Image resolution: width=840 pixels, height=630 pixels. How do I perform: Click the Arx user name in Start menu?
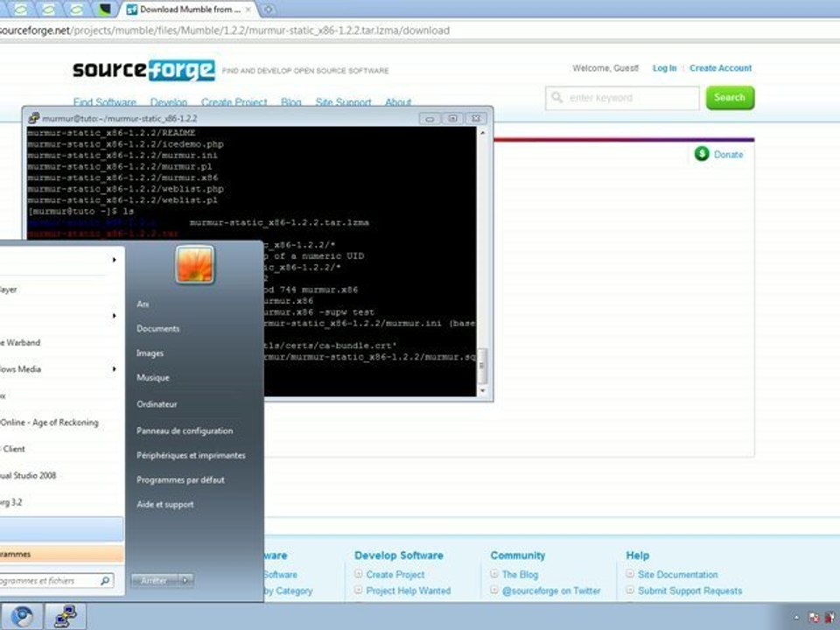(x=143, y=304)
